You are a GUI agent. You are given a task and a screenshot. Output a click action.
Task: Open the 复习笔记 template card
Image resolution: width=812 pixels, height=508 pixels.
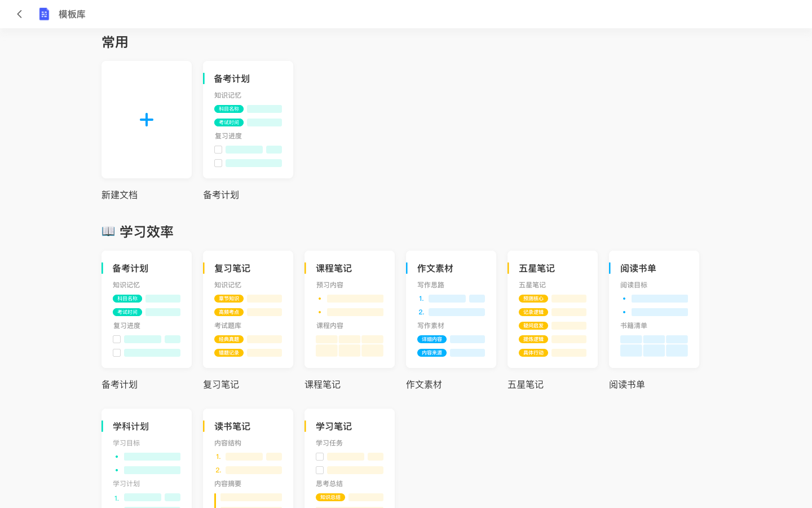tap(248, 309)
